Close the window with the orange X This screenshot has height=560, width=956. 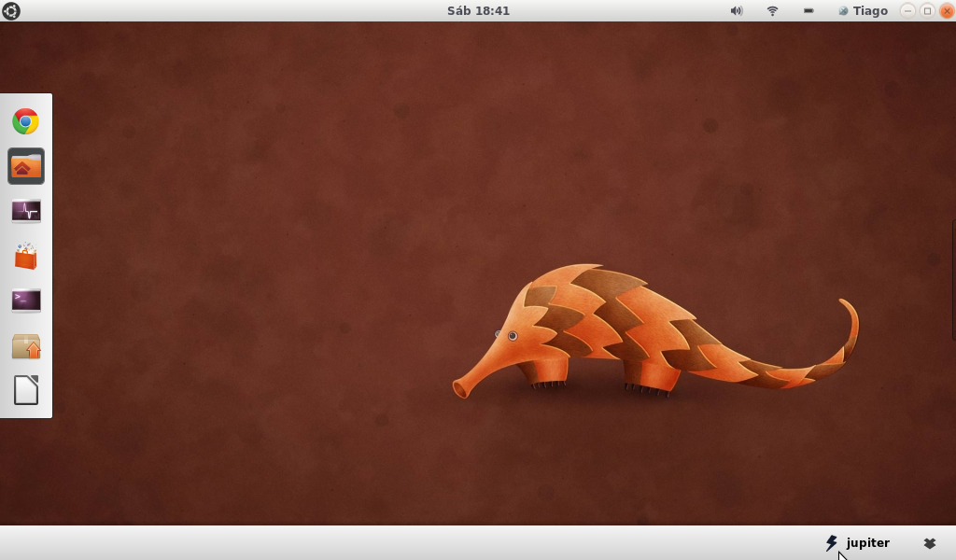[947, 10]
